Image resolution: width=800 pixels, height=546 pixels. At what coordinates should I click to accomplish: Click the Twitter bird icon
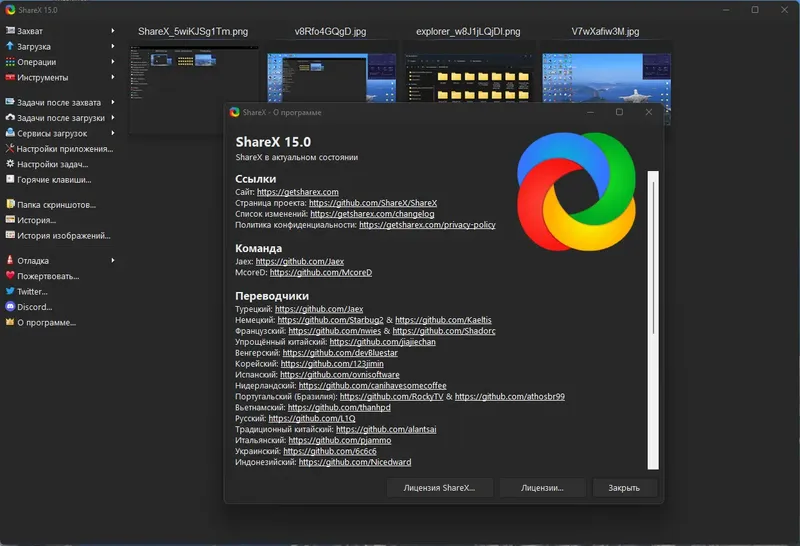[10, 291]
